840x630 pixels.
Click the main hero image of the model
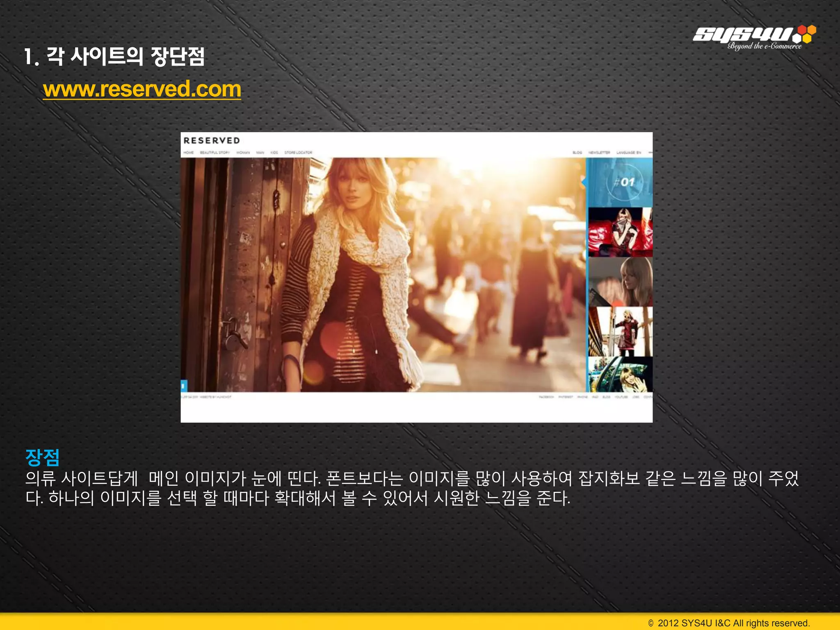(383, 275)
